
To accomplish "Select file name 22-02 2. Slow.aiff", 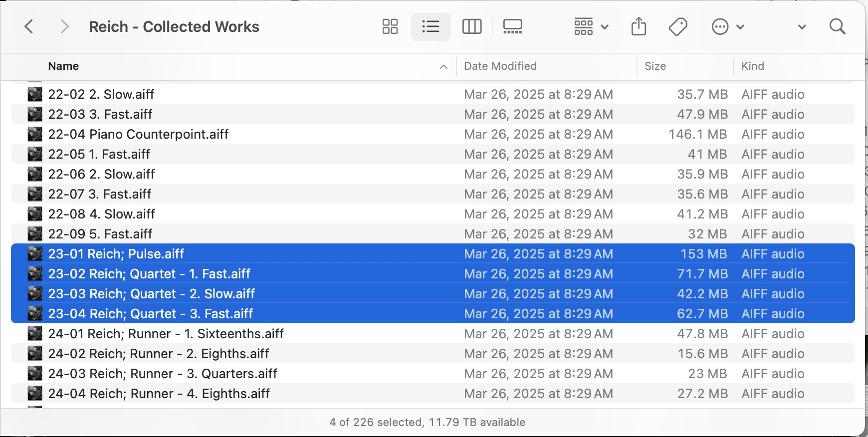I will pos(101,94).
